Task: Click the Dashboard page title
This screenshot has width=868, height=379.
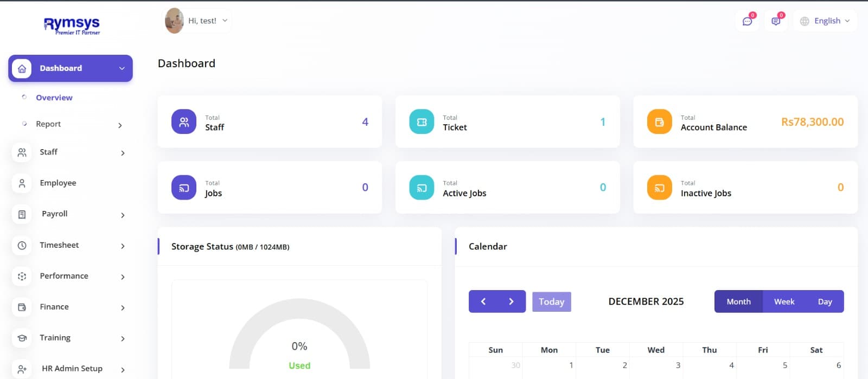Action: [x=187, y=63]
